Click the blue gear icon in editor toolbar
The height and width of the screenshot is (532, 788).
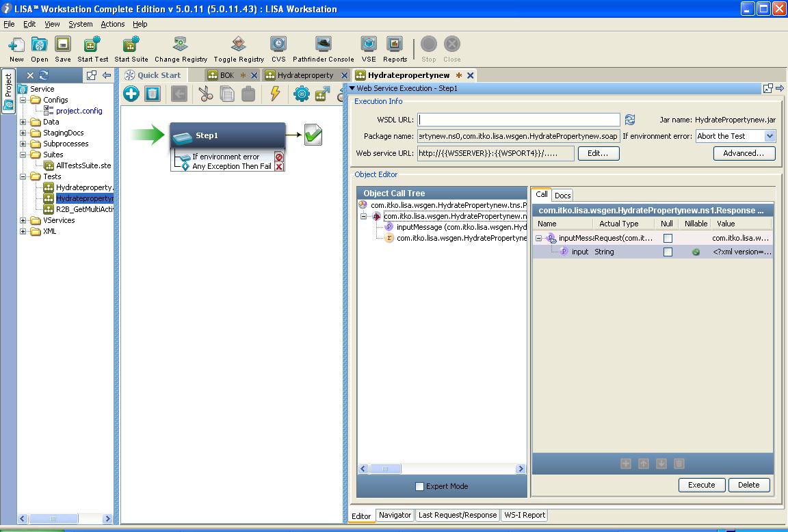tap(302, 94)
